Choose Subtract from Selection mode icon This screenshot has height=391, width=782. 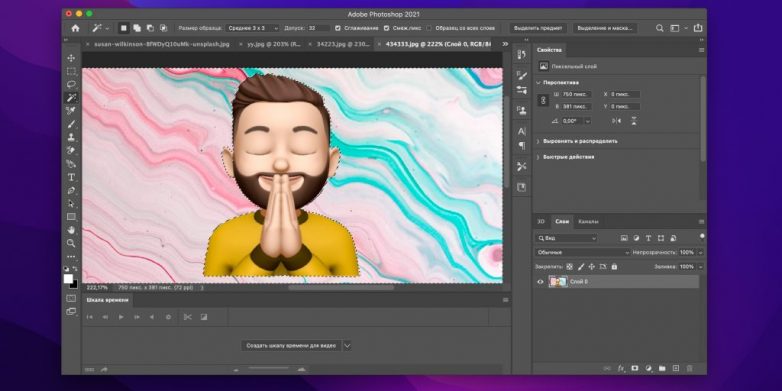[150, 28]
